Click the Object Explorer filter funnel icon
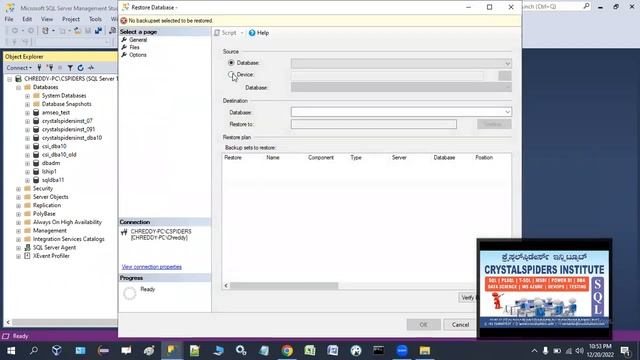Viewport: 640px width, 360px height. [x=70, y=68]
